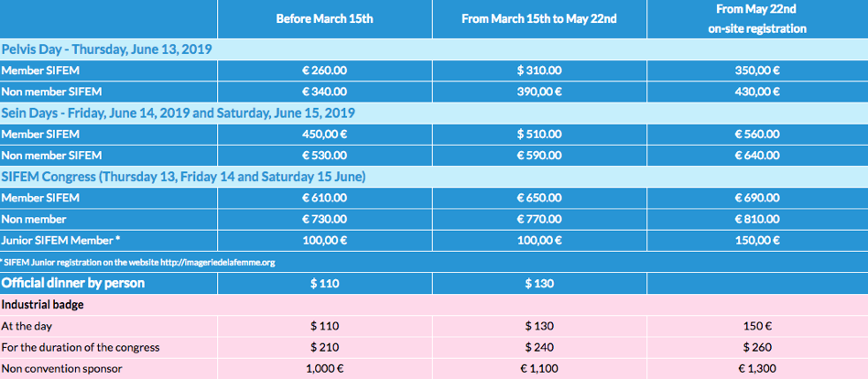Select the "Industrial badge" heading

click(x=45, y=303)
